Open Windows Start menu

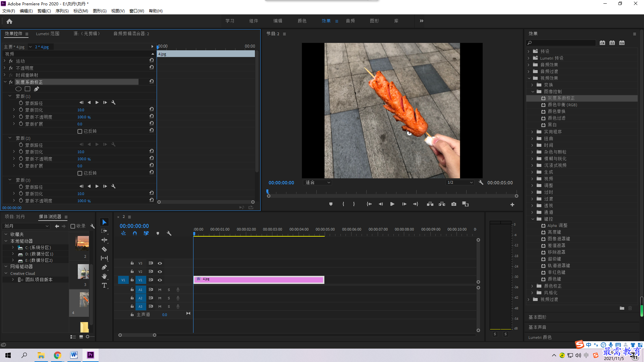tap(8, 355)
